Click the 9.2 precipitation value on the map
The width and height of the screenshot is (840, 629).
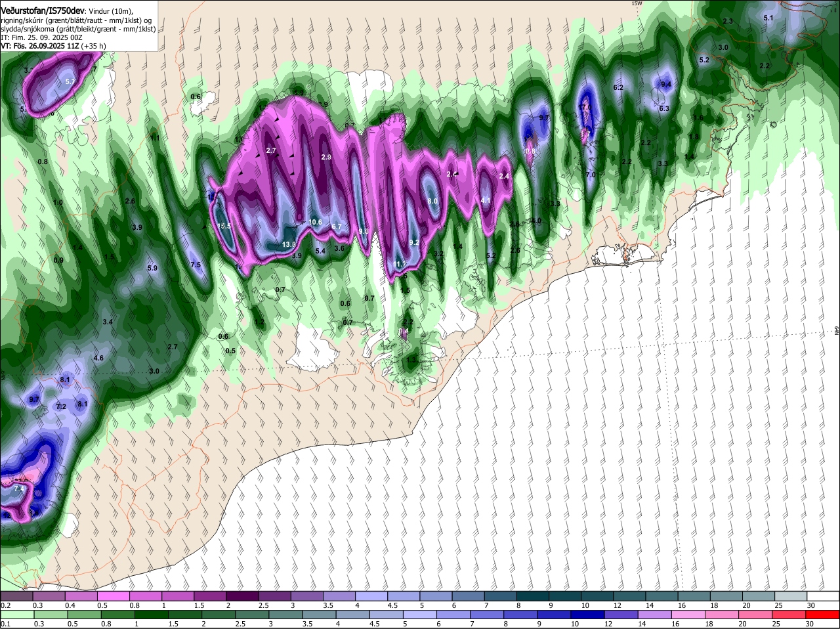(x=414, y=242)
